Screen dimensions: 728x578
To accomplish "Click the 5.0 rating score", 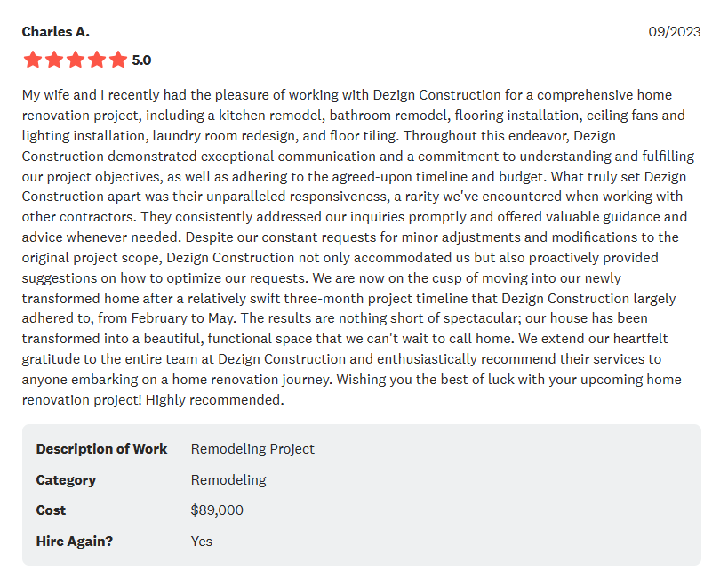I will [x=141, y=60].
